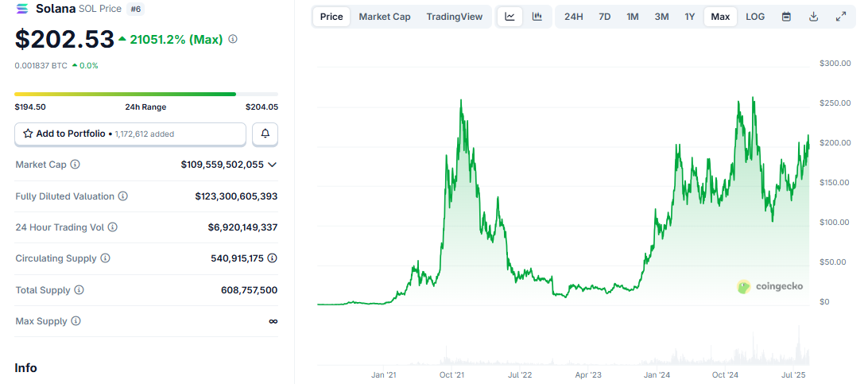The height and width of the screenshot is (384, 868).
Task: Click the 24h Range progress bar
Action: pyautogui.click(x=146, y=94)
